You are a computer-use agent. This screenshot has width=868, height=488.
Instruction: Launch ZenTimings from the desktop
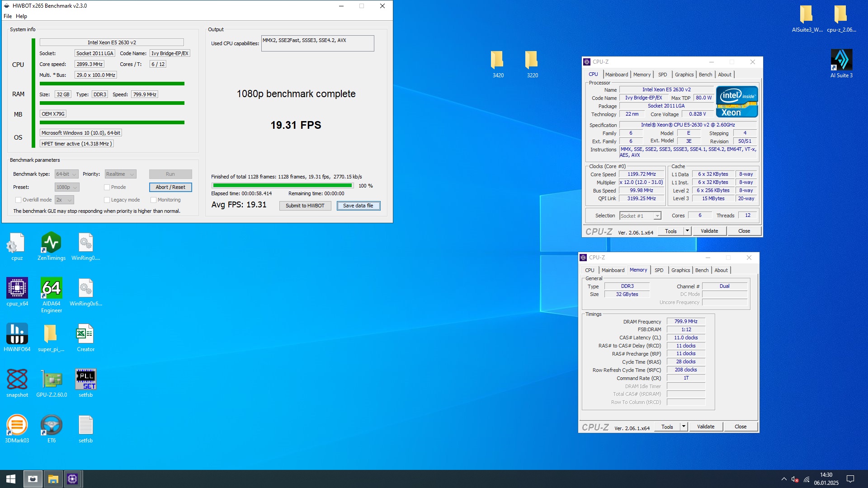(52, 246)
